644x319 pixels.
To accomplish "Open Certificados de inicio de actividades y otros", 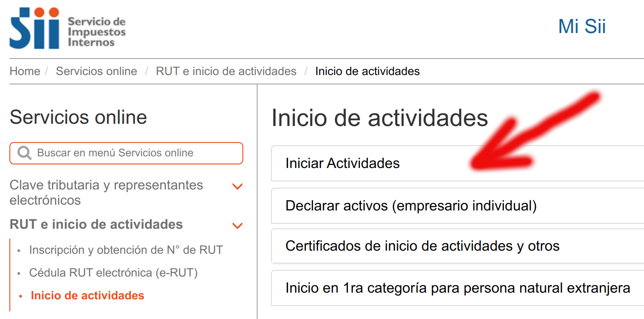I will [422, 246].
